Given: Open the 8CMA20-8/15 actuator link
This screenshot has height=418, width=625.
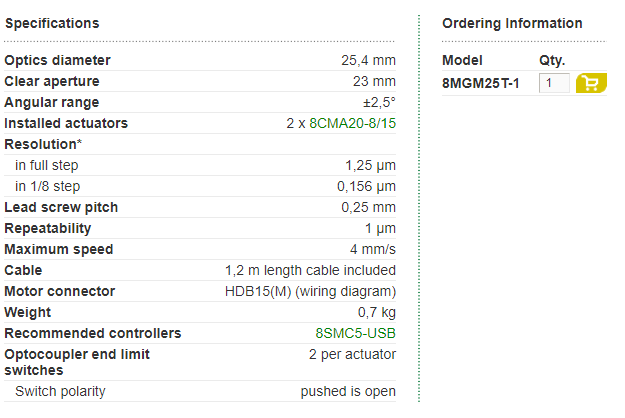Looking at the screenshot, I should pyautogui.click(x=352, y=123).
